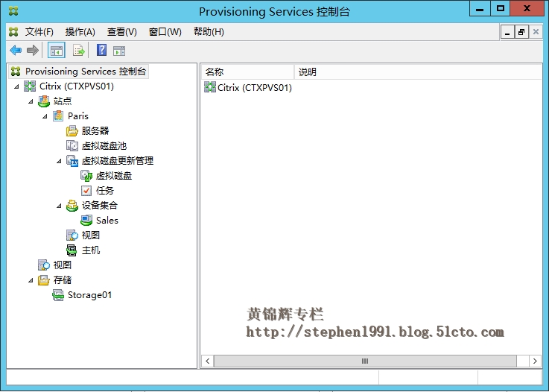549x392 pixels.
Task: Toggle the show/hide console tree icon
Action: tap(57, 51)
